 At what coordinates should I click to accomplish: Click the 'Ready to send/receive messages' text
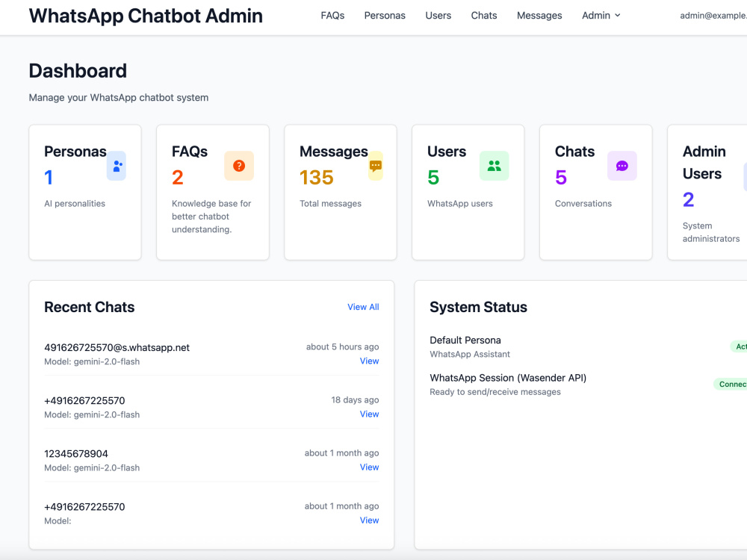[495, 392]
